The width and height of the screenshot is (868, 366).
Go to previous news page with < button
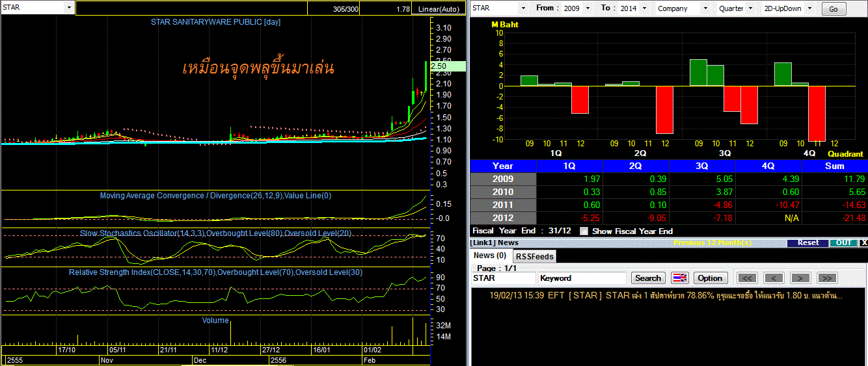pyautogui.click(x=773, y=278)
